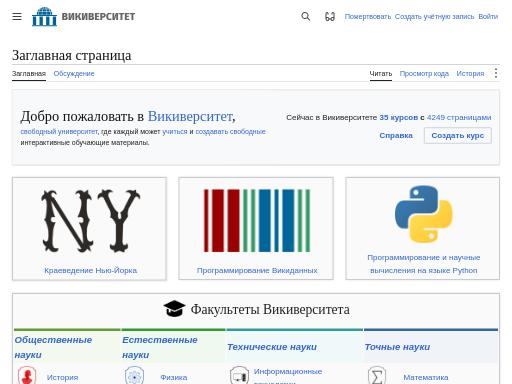Open the Python logo image

(423, 214)
